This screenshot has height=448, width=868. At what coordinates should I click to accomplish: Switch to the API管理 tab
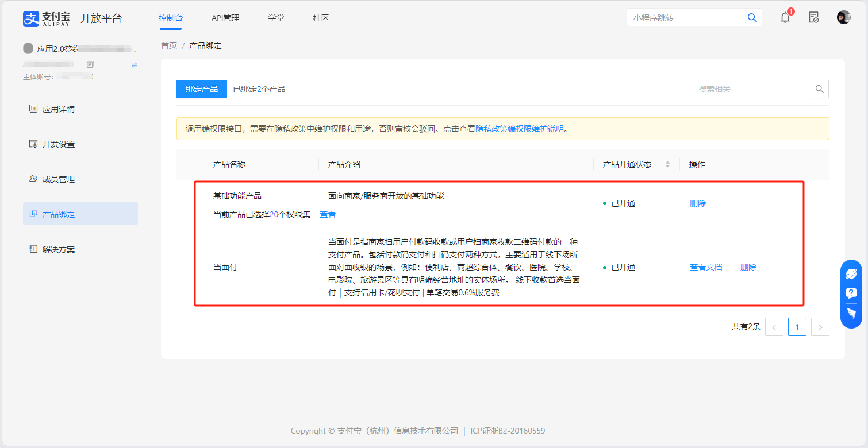click(x=225, y=18)
